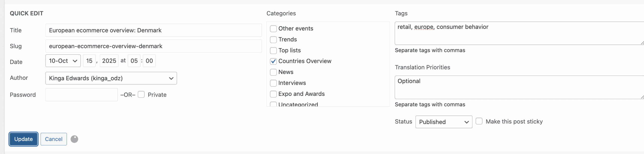Uncheck the Countries Overview category
The height and width of the screenshot is (154, 644).
pos(273,61)
